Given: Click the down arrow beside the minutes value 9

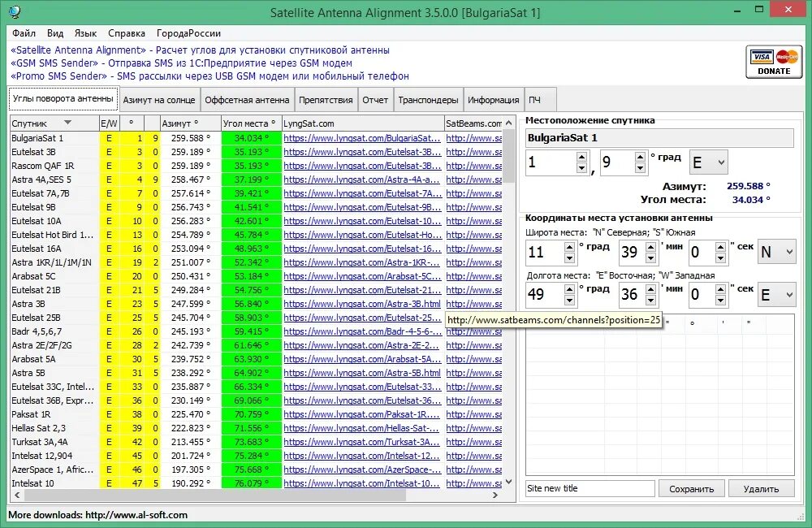Looking at the screenshot, I should 638,167.
